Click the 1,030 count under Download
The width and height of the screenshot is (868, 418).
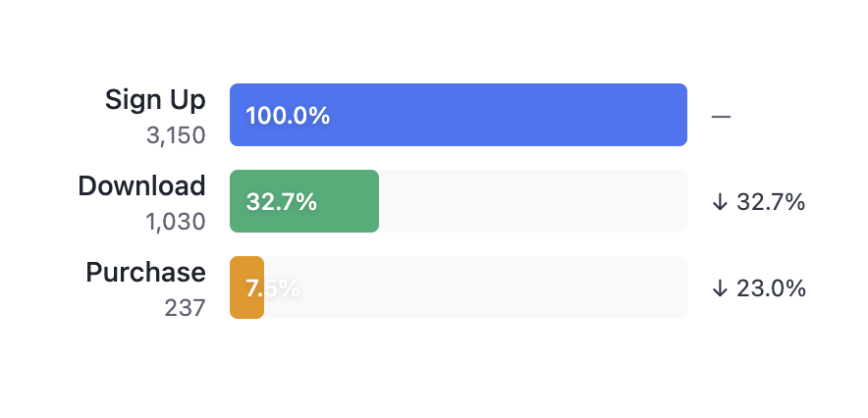point(176,222)
